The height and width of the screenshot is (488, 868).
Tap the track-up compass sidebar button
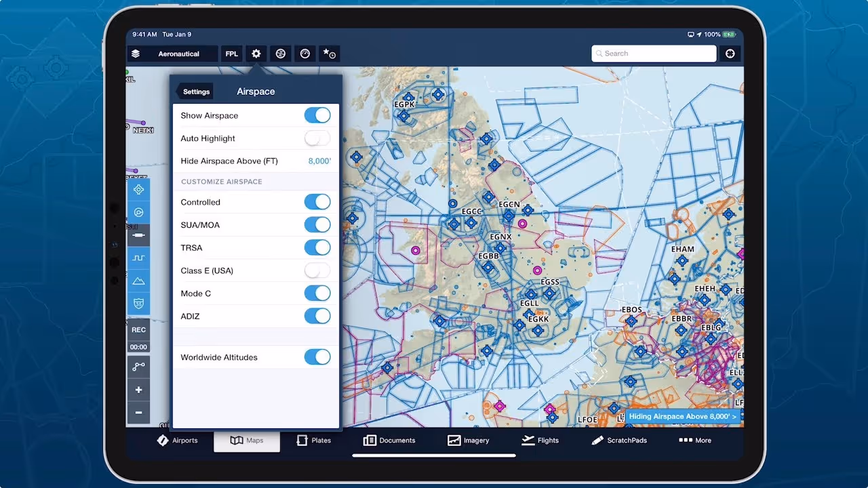[139, 212]
